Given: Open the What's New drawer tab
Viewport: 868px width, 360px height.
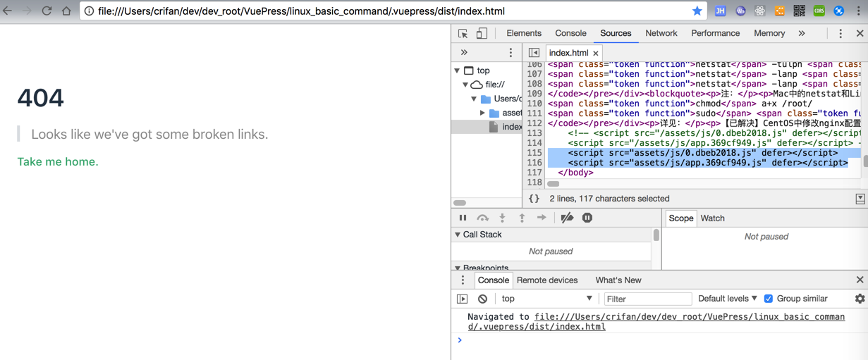Looking at the screenshot, I should click(x=618, y=280).
